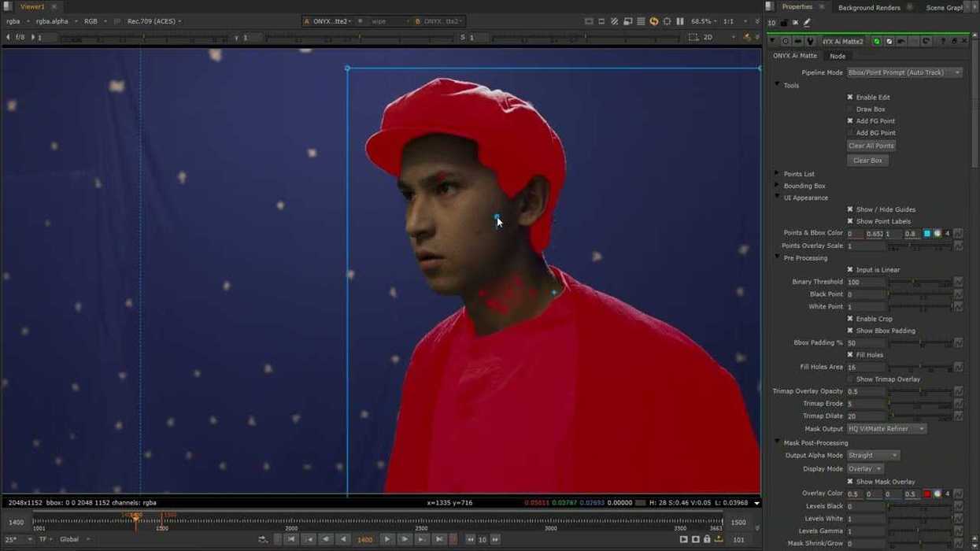
Task: Select the Properties tab
Action: click(797, 7)
